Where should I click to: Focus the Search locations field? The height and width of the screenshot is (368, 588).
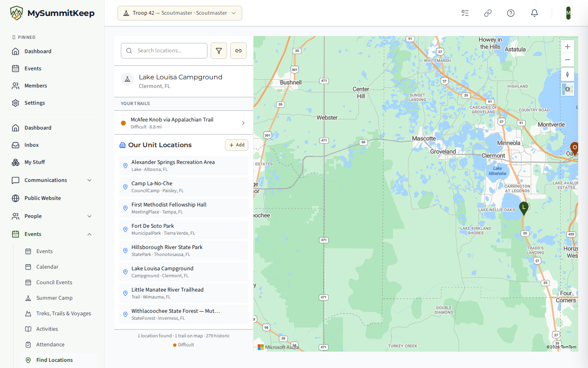(x=164, y=51)
